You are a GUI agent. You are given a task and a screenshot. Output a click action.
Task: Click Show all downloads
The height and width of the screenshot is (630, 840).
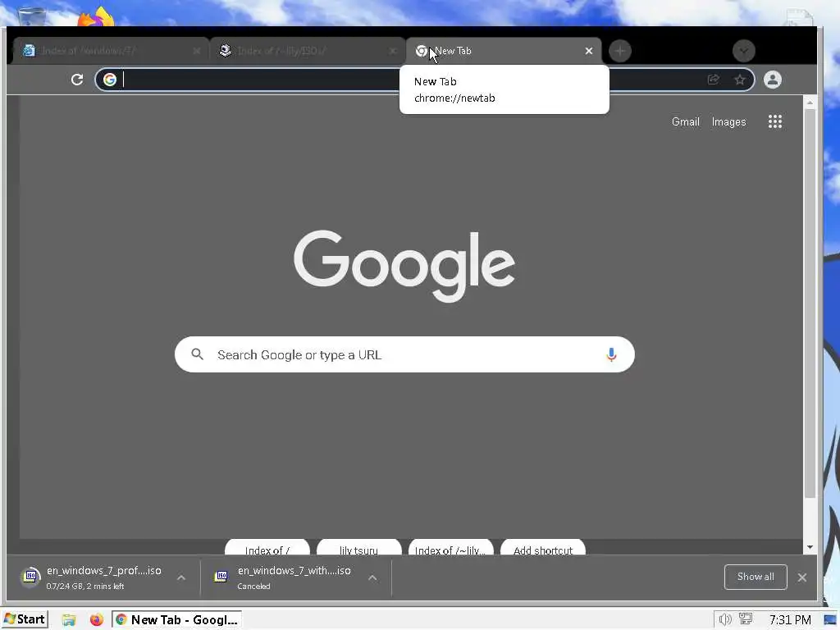click(756, 577)
